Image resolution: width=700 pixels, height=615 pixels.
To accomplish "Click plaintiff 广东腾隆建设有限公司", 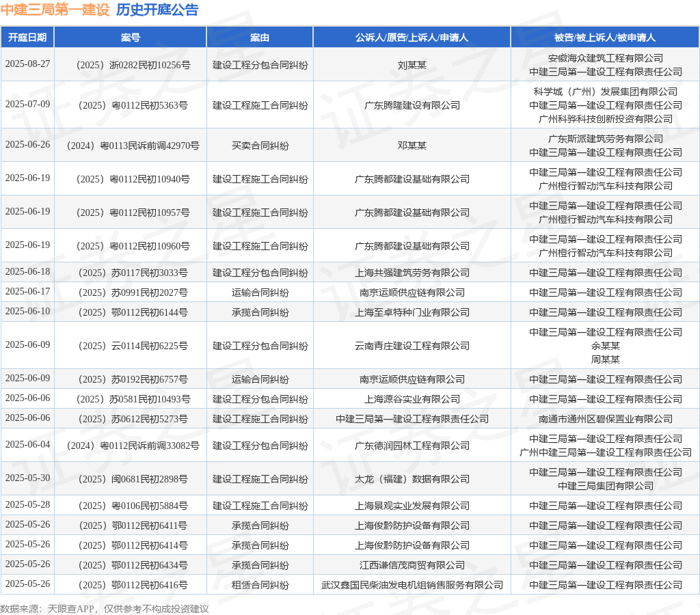I will (412, 105).
